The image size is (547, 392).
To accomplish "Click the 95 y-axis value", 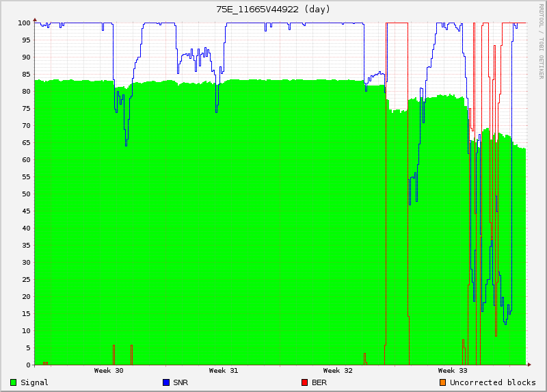I will click(26, 40).
